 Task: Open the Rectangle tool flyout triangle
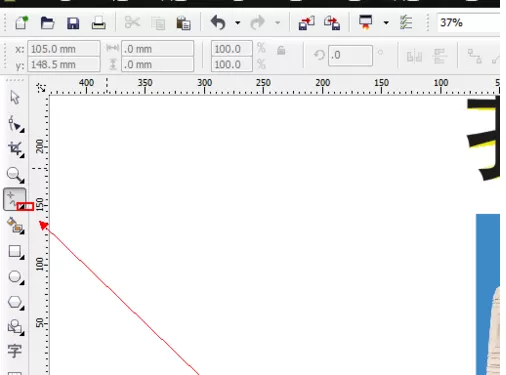coord(22,257)
